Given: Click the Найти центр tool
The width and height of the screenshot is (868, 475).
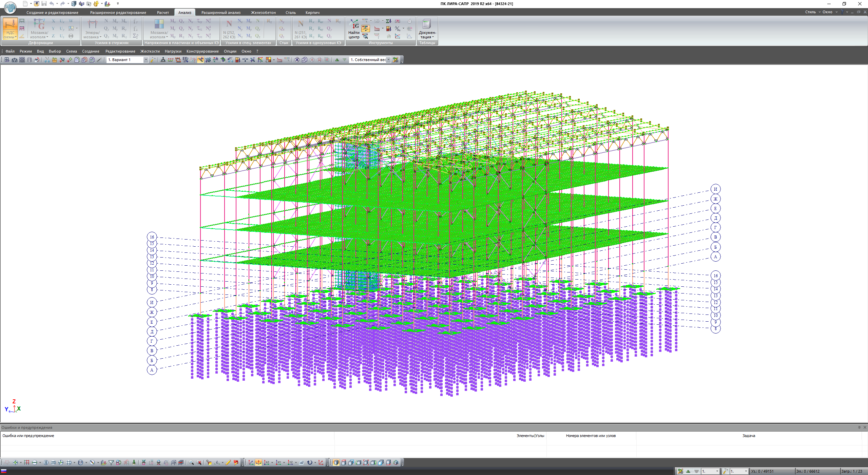Looking at the screenshot, I should [354, 30].
